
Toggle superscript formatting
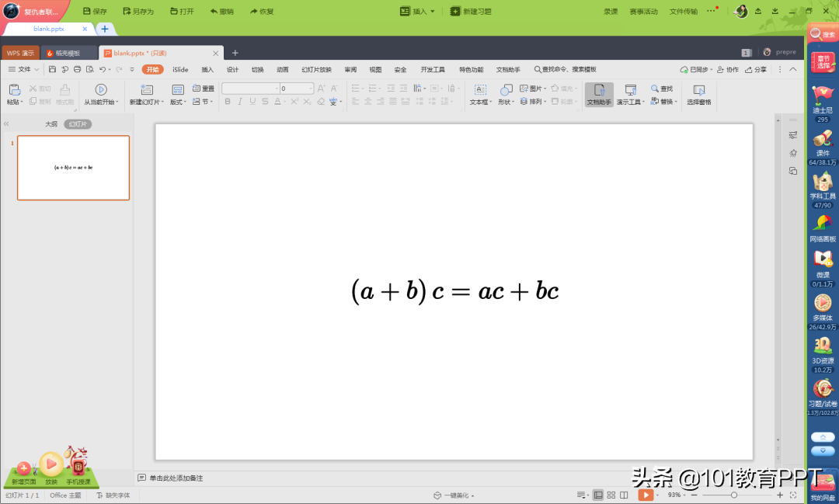tap(294, 101)
